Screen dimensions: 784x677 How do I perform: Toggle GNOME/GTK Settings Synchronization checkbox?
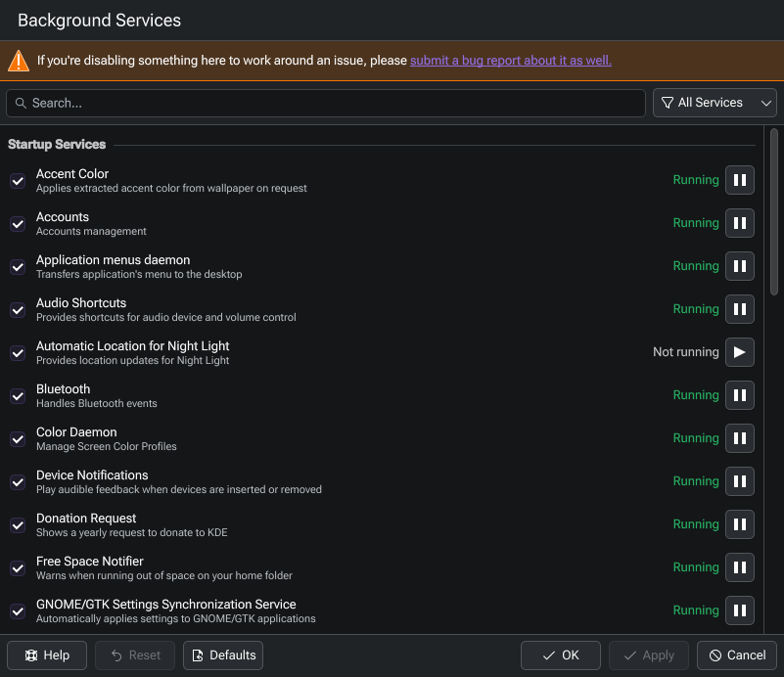coord(18,611)
